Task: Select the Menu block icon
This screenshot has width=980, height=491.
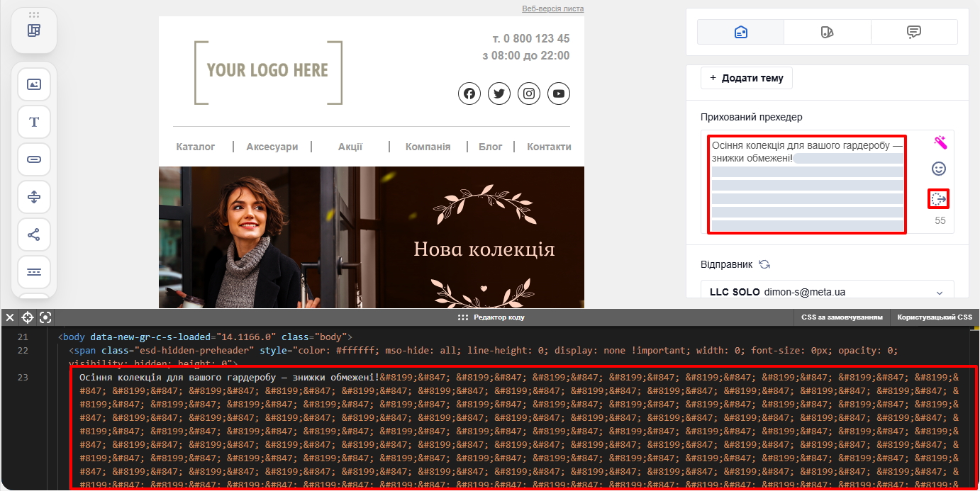Action: point(34,272)
